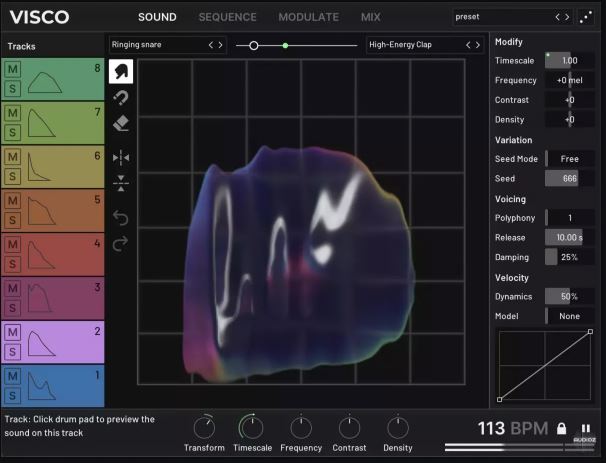Click the Seed 666 value field
Viewport: 606px width, 463px height.
click(570, 179)
